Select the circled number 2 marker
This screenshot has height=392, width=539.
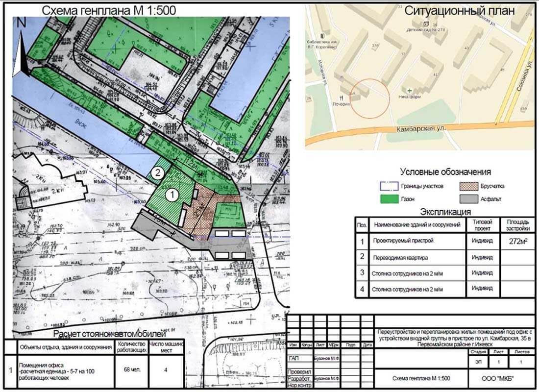157,172
